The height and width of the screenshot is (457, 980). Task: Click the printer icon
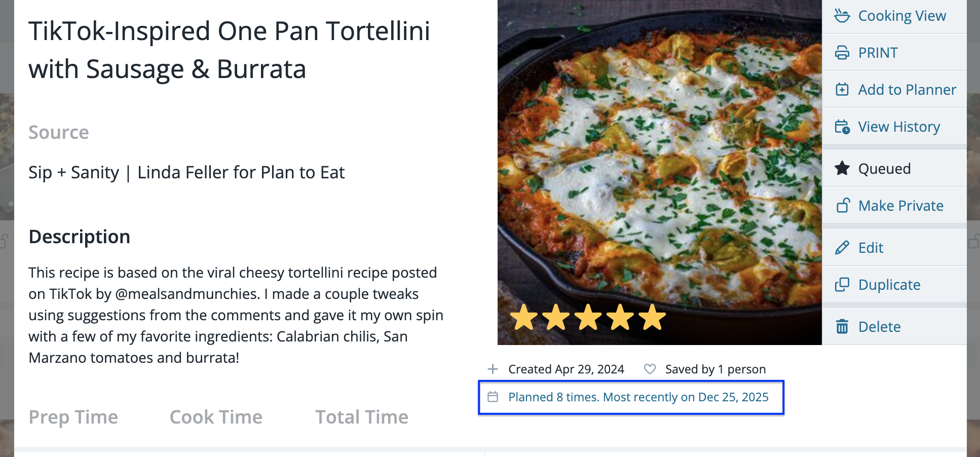(x=842, y=53)
